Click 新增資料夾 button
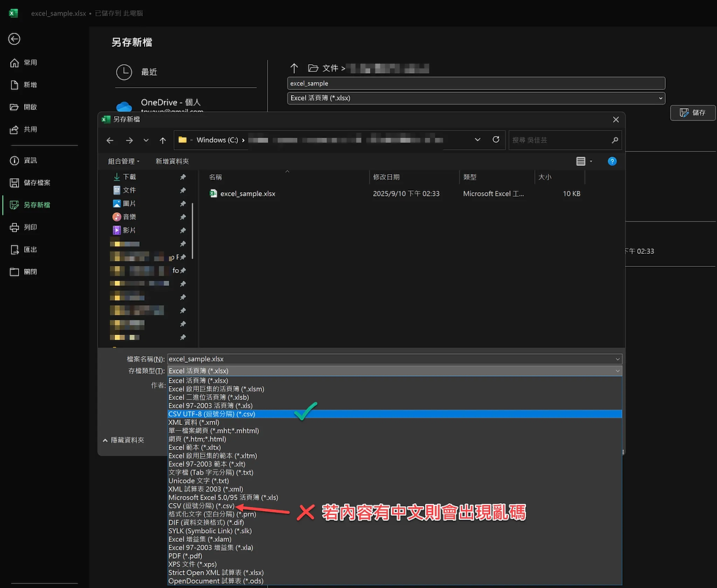717x588 pixels. point(172,161)
